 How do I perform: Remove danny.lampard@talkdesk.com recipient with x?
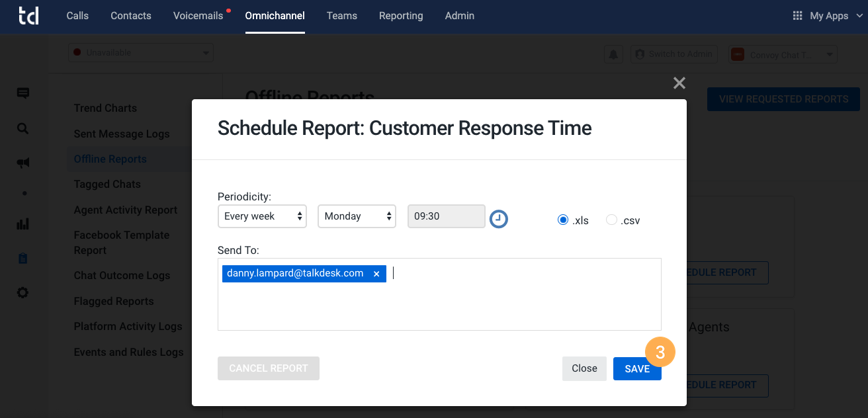376,274
